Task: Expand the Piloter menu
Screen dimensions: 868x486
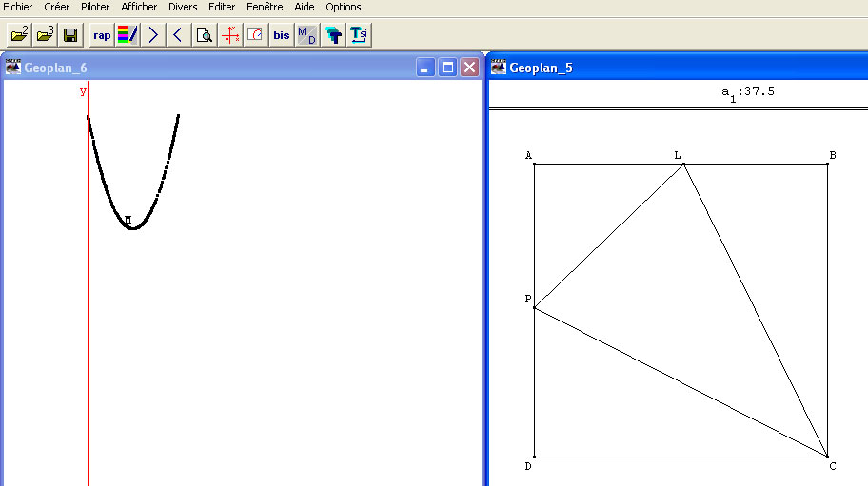Action: [x=95, y=7]
